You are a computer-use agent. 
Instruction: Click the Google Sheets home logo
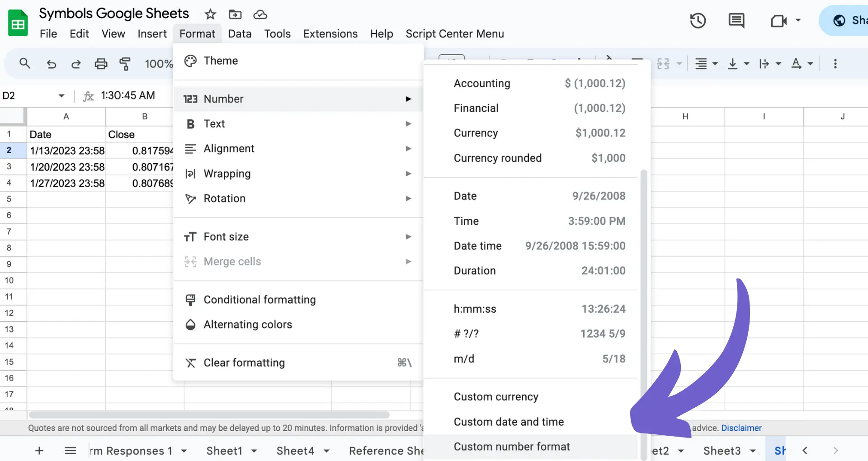18,24
